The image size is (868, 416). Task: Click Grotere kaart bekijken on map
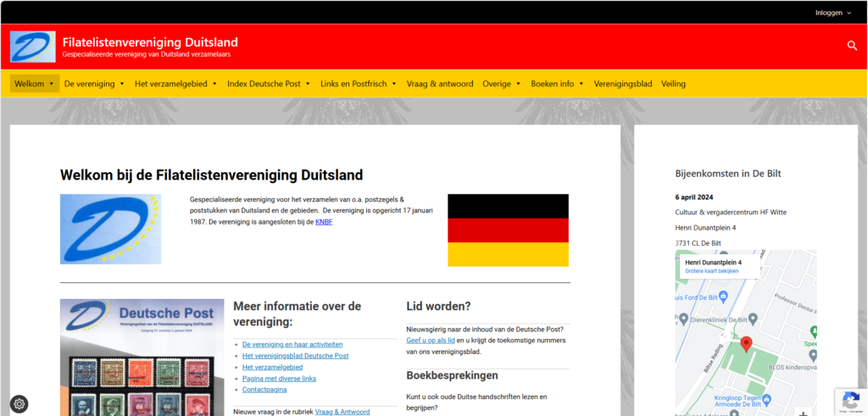click(711, 271)
